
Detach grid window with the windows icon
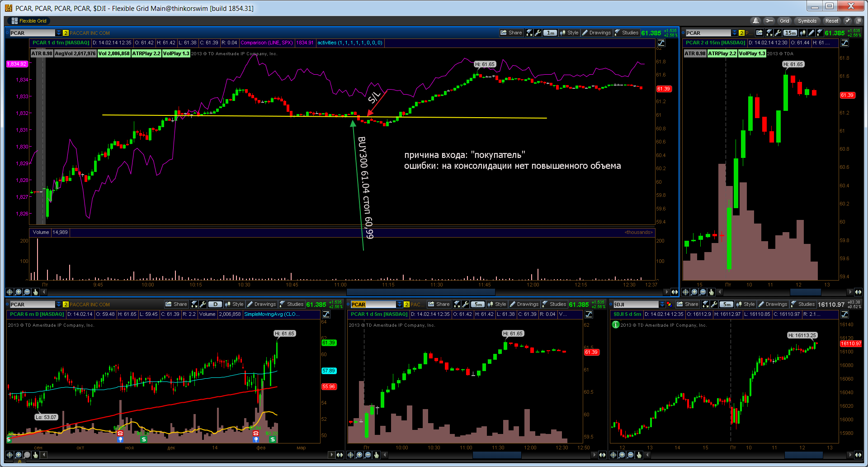coord(859,21)
